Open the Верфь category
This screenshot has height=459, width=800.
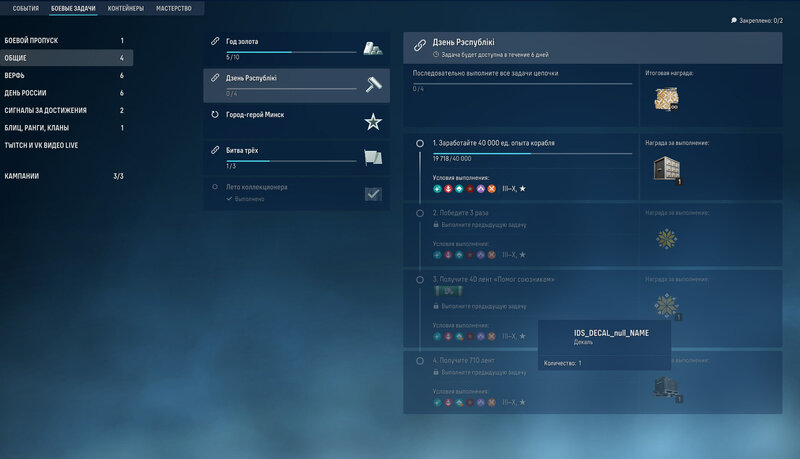[66, 75]
